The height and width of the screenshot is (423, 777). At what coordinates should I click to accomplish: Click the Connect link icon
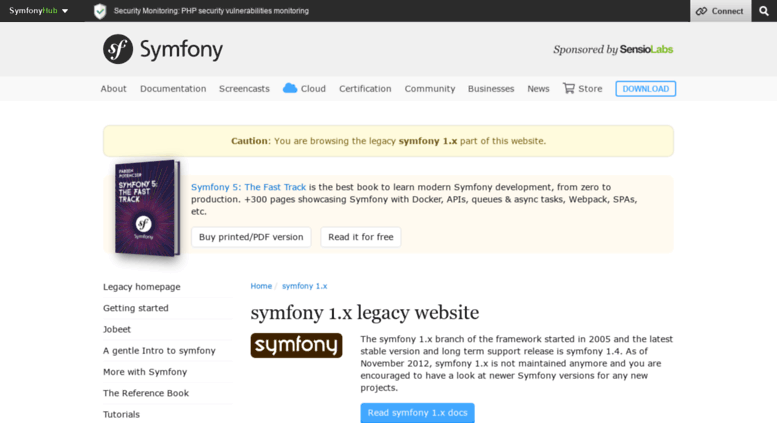(x=701, y=11)
